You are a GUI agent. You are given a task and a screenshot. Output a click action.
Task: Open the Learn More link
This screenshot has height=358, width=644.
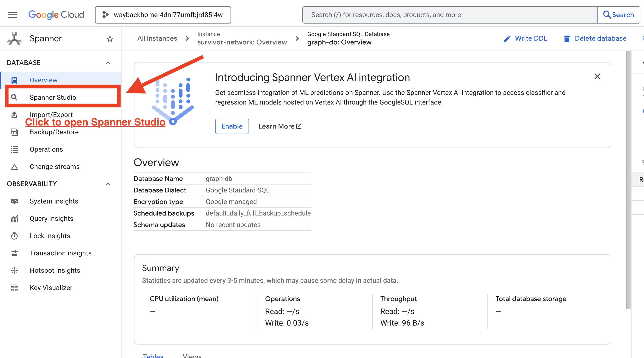tap(279, 126)
